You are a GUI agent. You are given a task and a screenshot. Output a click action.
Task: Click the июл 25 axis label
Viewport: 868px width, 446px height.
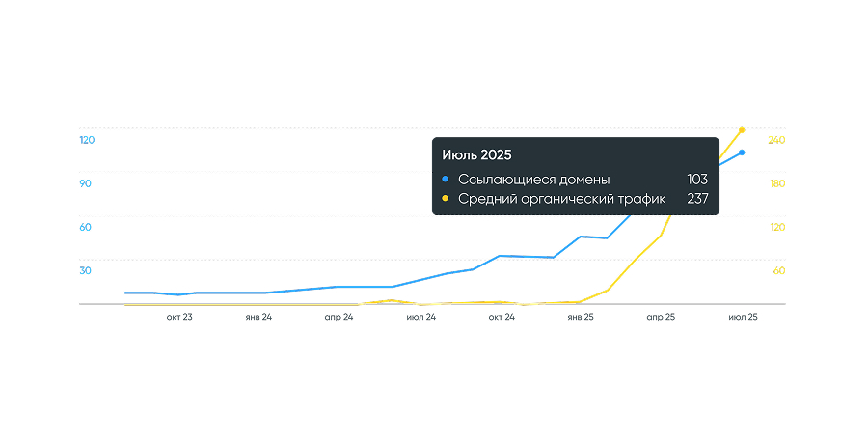click(x=743, y=317)
